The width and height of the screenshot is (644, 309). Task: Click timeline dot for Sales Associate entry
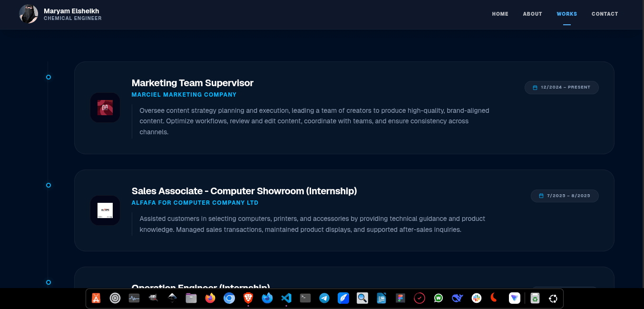[49, 185]
